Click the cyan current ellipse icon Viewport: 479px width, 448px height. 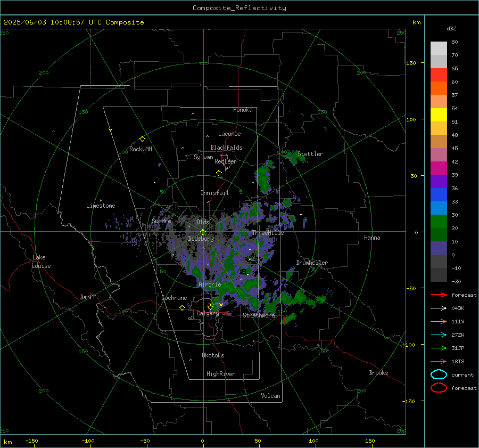coord(439,374)
